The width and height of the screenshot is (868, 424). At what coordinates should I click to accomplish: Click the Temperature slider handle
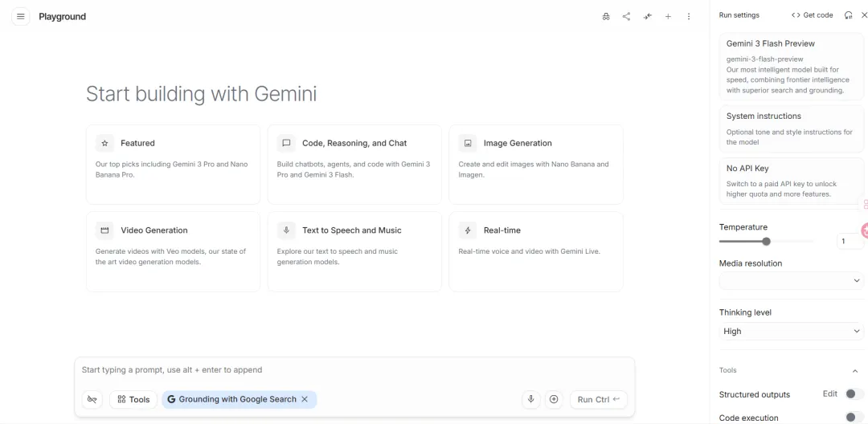coord(766,241)
